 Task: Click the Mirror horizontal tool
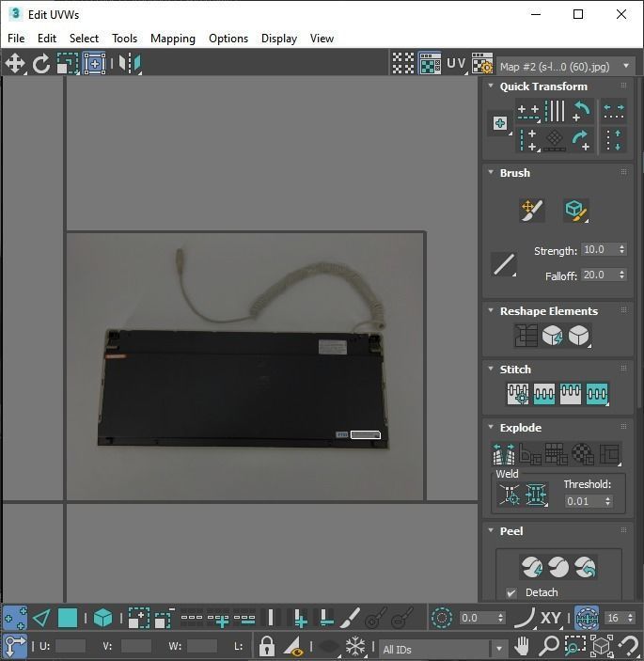(131, 64)
